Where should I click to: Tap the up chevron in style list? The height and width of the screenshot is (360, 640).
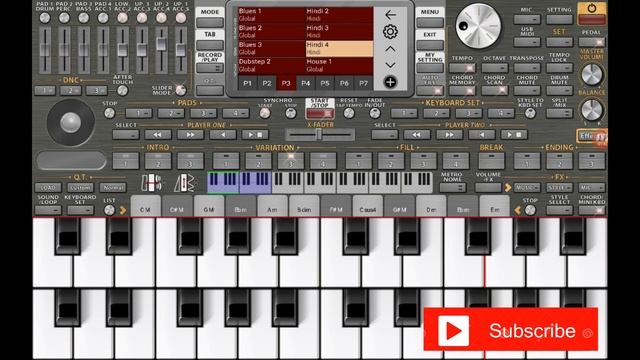click(x=390, y=49)
